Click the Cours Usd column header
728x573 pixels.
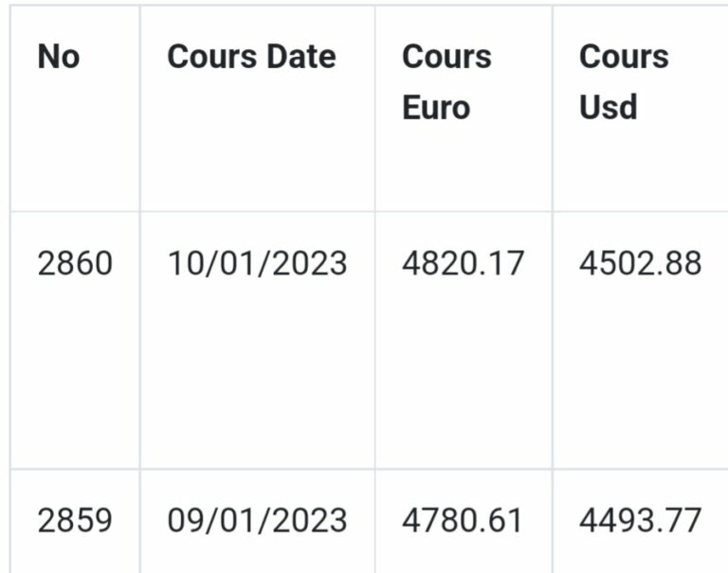click(x=624, y=82)
